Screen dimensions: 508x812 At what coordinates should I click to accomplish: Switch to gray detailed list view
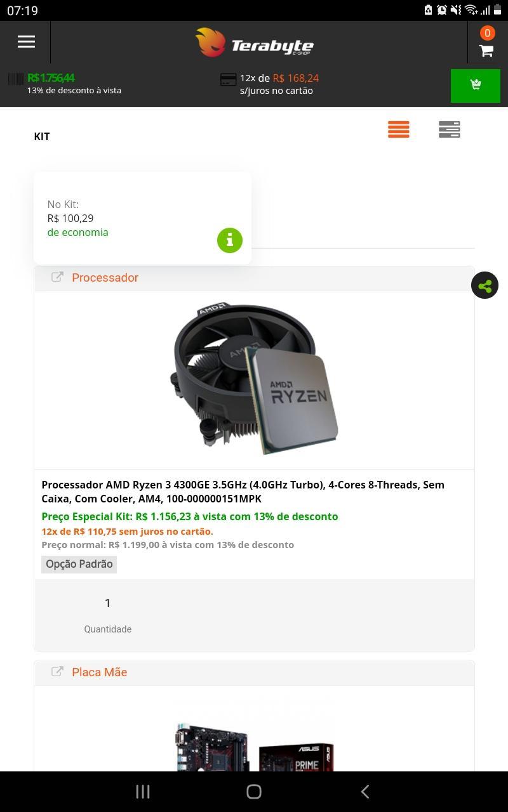pos(449,129)
